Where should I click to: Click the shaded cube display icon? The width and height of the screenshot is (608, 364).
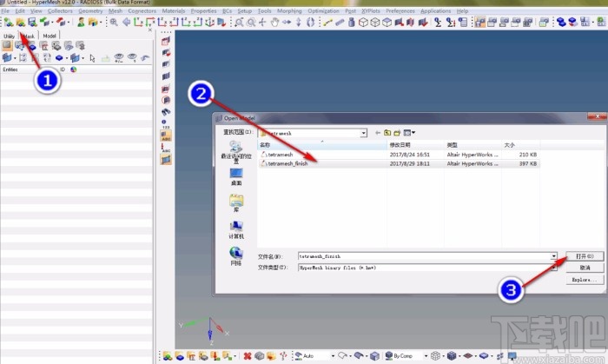click(387, 22)
